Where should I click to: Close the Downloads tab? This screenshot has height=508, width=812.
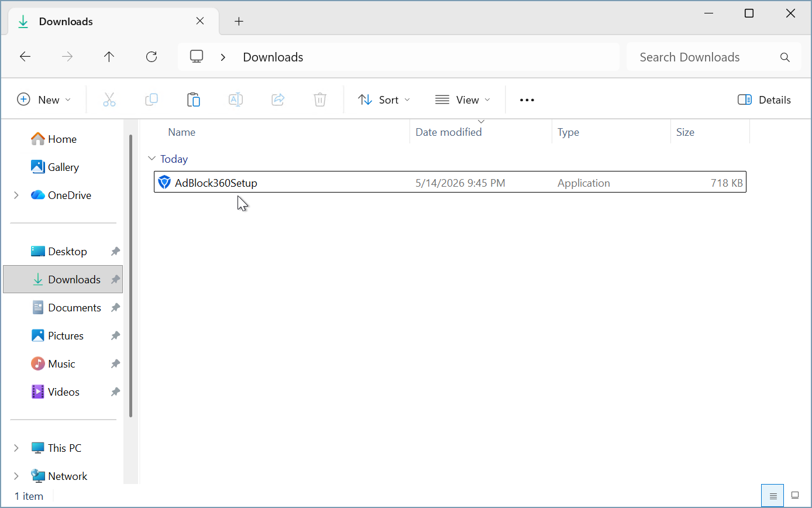tap(200, 21)
